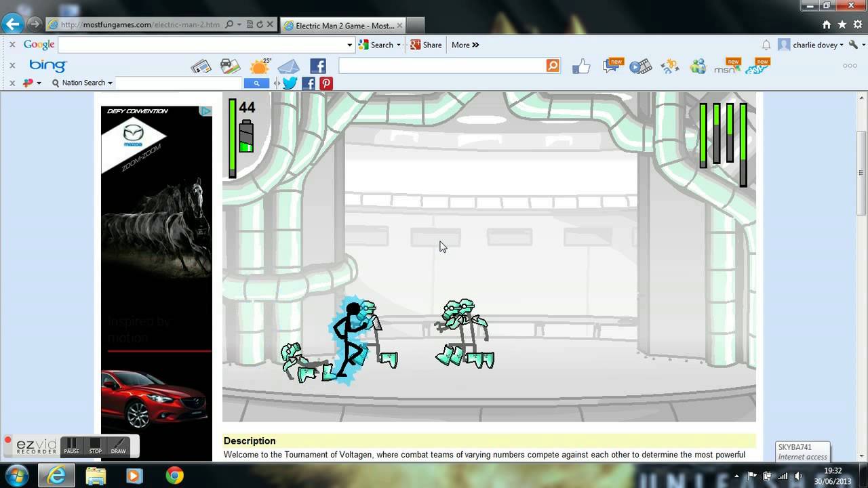Open the Search button options arrow
Viewport: 868px width, 488px height.
click(399, 45)
